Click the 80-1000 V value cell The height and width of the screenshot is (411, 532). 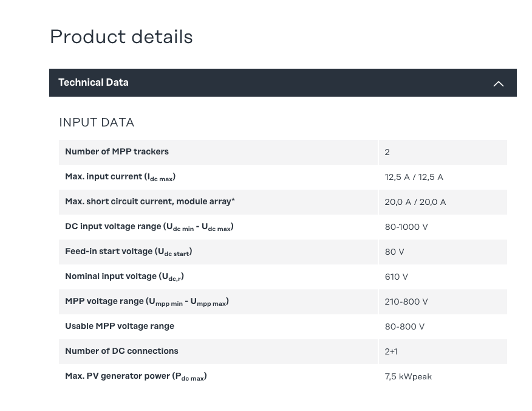(406, 227)
